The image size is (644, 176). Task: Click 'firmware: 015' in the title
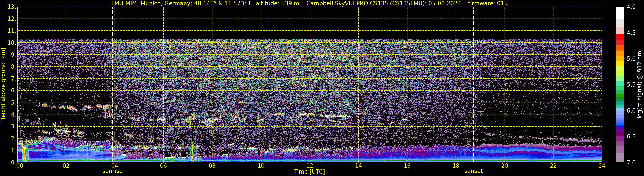click(488, 3)
